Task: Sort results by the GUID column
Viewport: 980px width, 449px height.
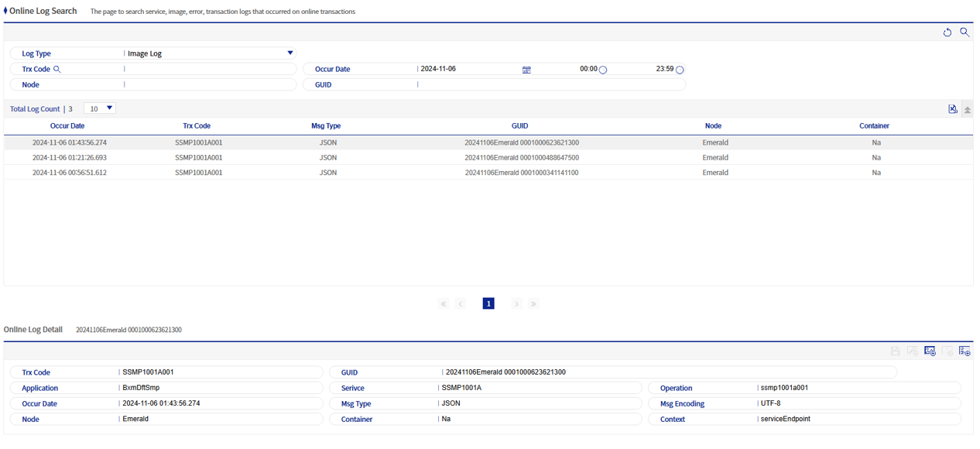Action: pyautogui.click(x=519, y=125)
